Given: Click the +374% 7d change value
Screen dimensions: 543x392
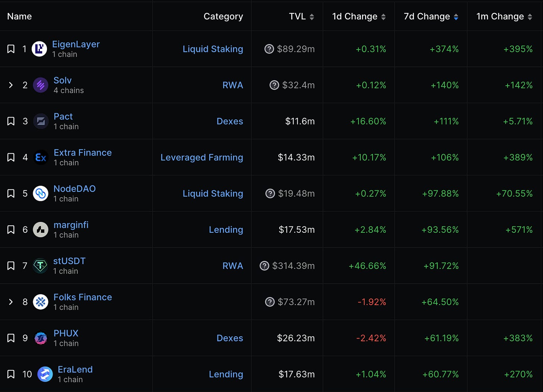Looking at the screenshot, I should [x=444, y=49].
